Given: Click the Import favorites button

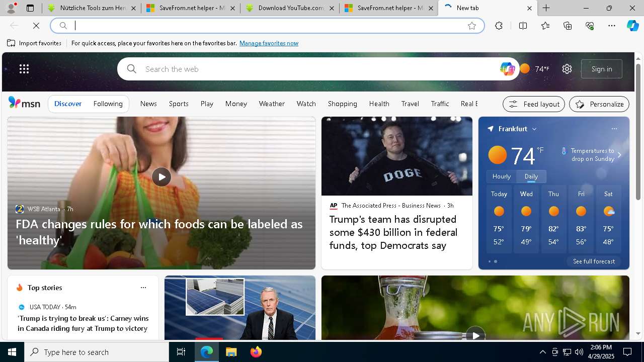Looking at the screenshot, I should tap(34, 43).
